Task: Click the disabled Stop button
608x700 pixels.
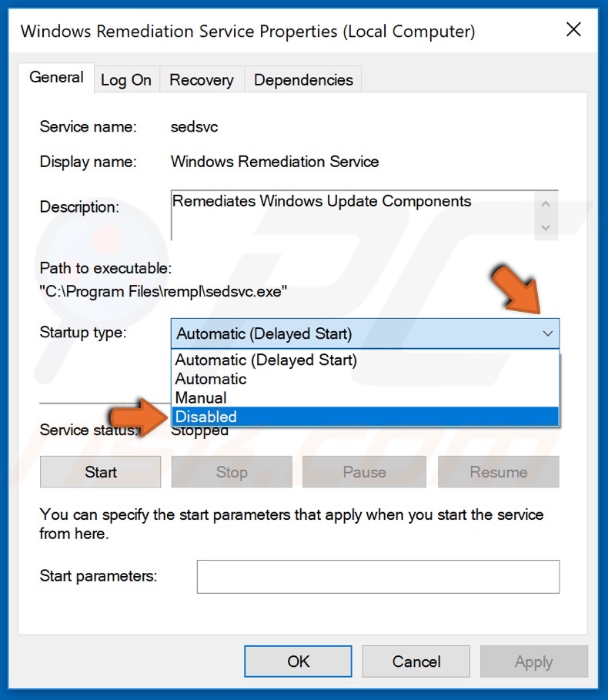Action: click(x=231, y=471)
